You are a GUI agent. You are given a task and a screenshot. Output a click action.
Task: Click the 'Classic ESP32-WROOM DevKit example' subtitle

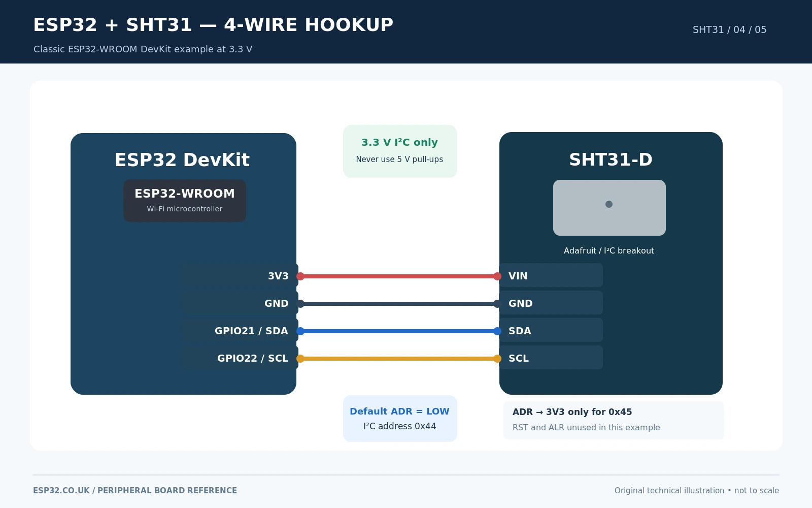(143, 49)
